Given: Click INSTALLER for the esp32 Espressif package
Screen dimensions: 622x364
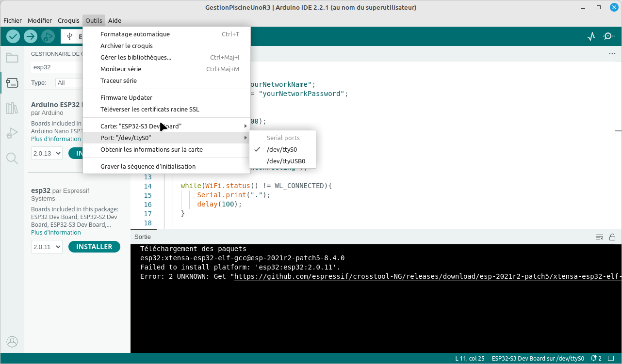Looking at the screenshot, I should (94, 247).
